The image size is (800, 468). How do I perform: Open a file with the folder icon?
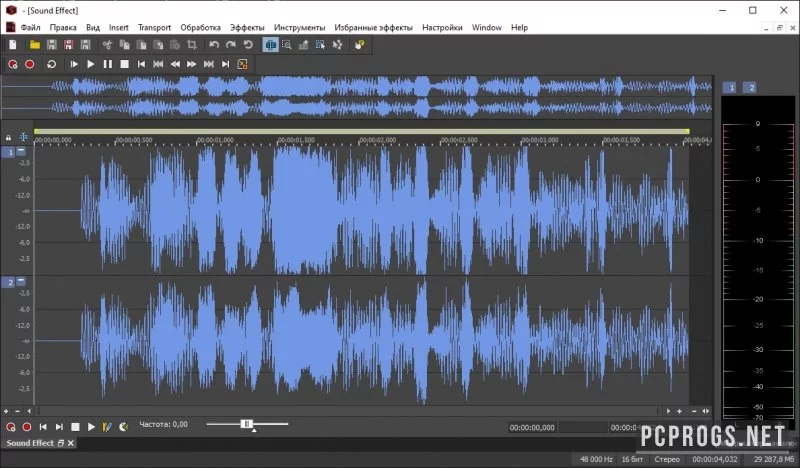pos(35,45)
